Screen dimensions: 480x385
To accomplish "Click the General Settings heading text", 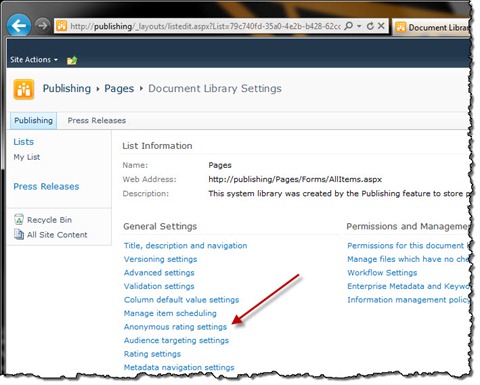I will pos(160,226).
